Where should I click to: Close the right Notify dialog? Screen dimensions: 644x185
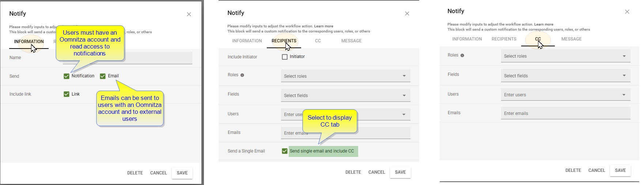[627, 12]
